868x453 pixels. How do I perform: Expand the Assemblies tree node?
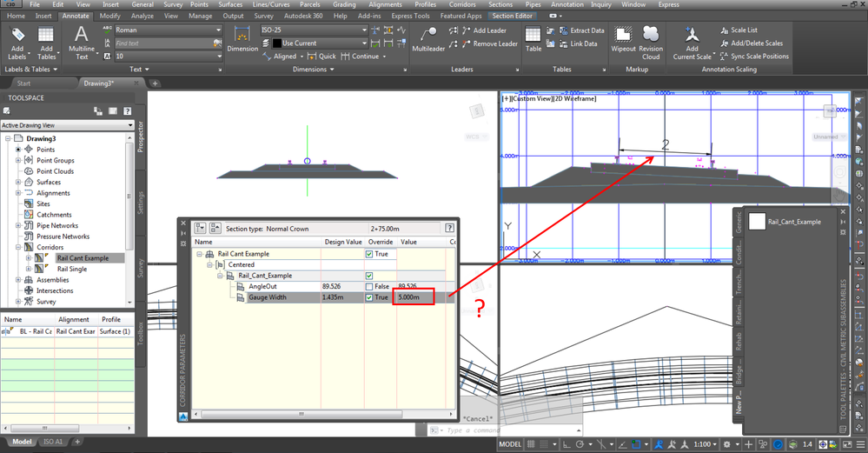click(18, 280)
